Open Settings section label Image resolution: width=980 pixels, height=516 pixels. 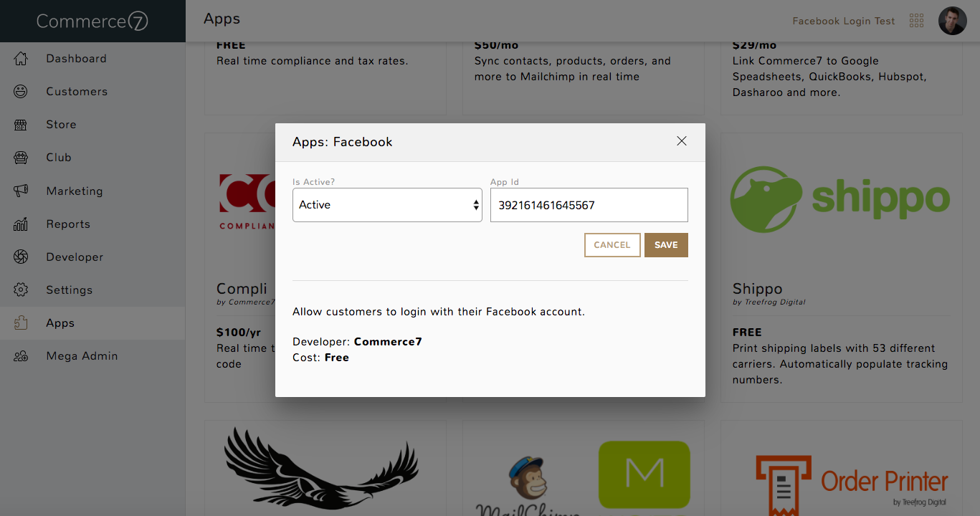pyautogui.click(x=70, y=290)
